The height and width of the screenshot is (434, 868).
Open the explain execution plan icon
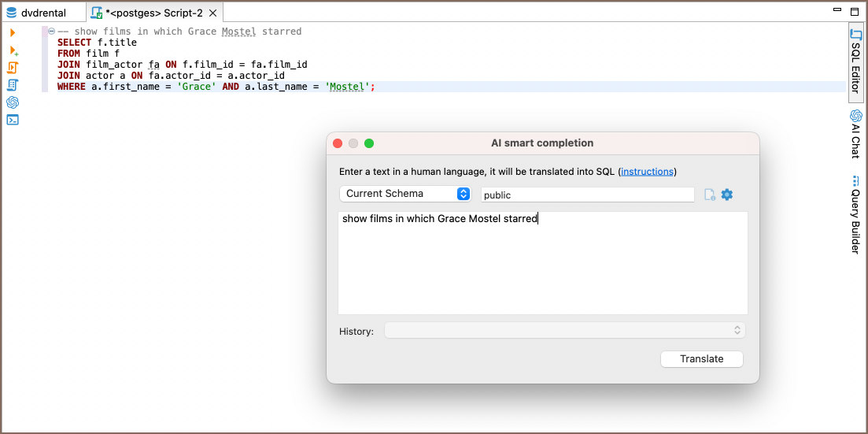pos(13,85)
